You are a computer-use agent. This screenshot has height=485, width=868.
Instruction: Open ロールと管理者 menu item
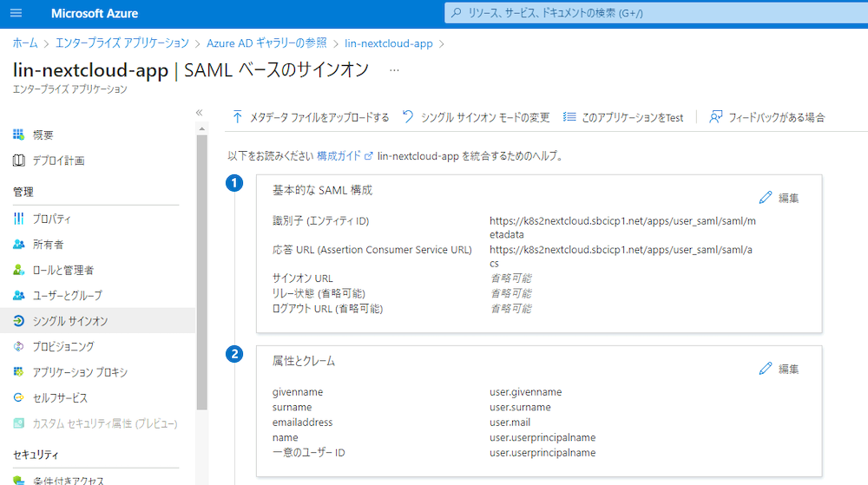[x=62, y=270]
